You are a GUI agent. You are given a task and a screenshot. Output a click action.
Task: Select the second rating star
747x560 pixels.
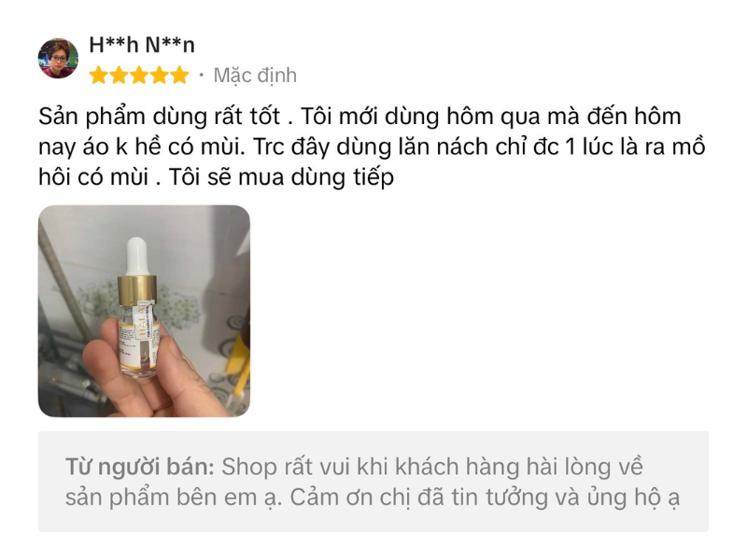click(120, 76)
